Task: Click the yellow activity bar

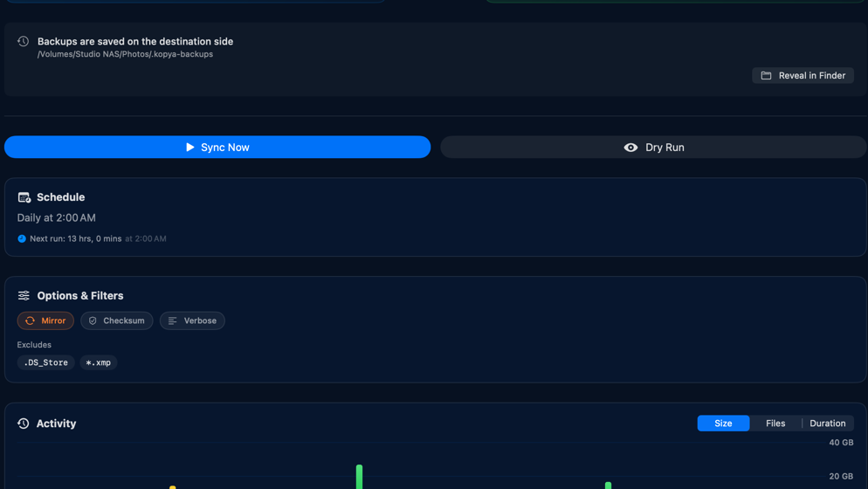Action: [x=173, y=487]
